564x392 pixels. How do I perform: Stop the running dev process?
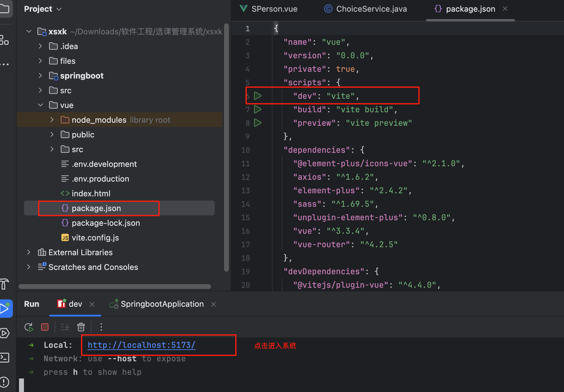45,327
